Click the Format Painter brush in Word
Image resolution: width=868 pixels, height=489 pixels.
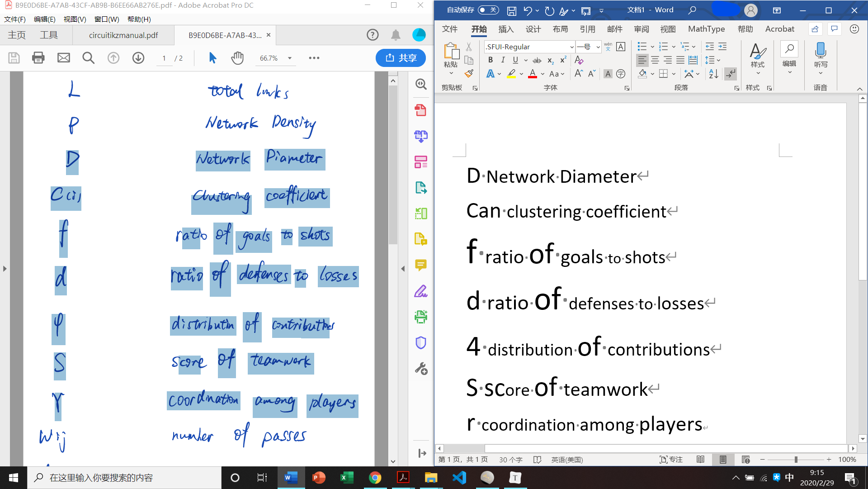pyautogui.click(x=469, y=73)
